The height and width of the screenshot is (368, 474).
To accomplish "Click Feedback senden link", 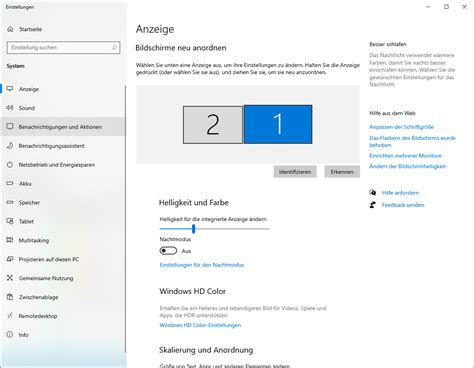I will pos(403,205).
